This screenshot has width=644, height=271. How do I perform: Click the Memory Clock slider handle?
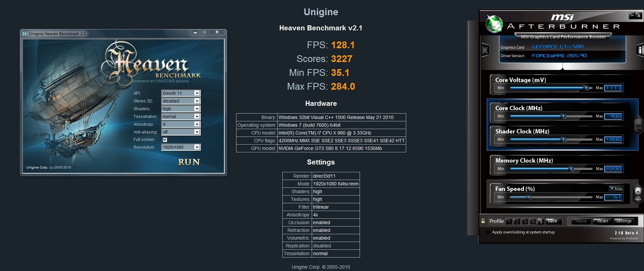tap(571, 169)
